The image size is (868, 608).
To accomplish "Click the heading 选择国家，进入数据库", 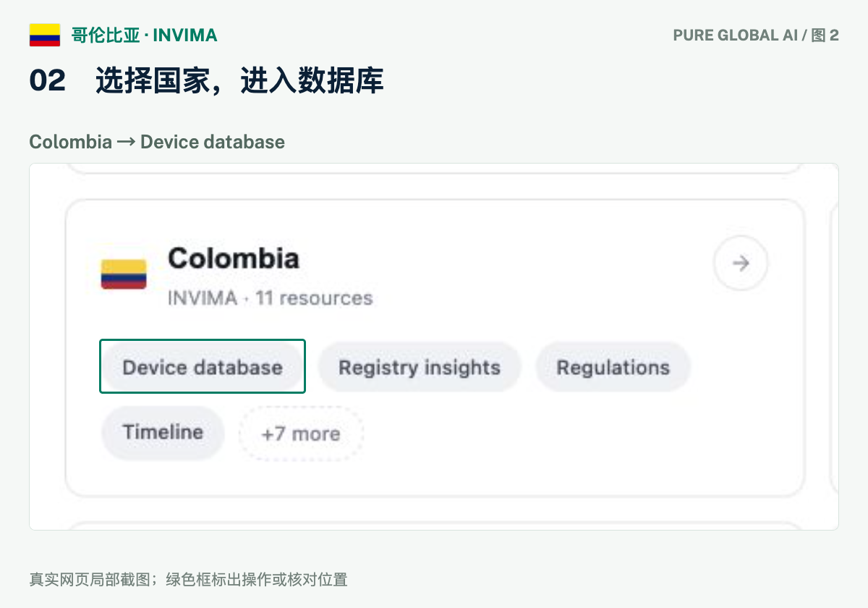I will (239, 81).
